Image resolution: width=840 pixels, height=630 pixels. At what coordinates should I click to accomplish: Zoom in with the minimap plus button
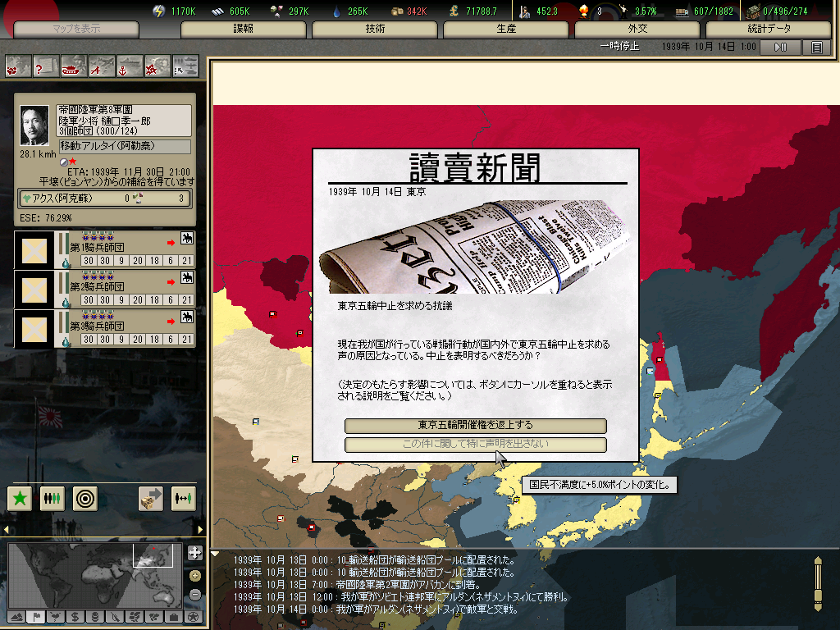(195, 576)
